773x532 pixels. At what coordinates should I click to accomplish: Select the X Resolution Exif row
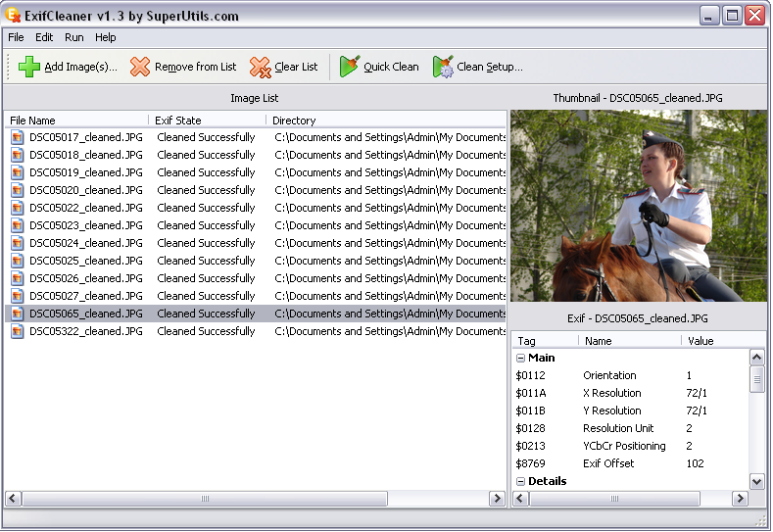point(631,394)
